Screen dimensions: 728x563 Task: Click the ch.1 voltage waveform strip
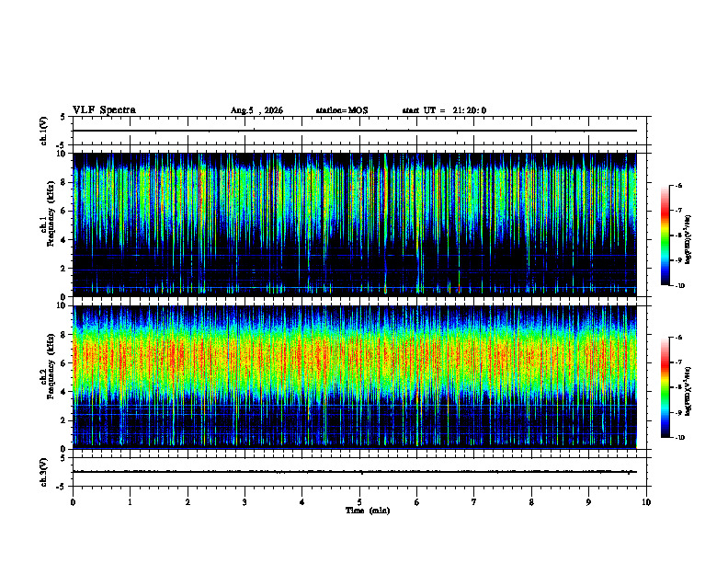pos(359,131)
